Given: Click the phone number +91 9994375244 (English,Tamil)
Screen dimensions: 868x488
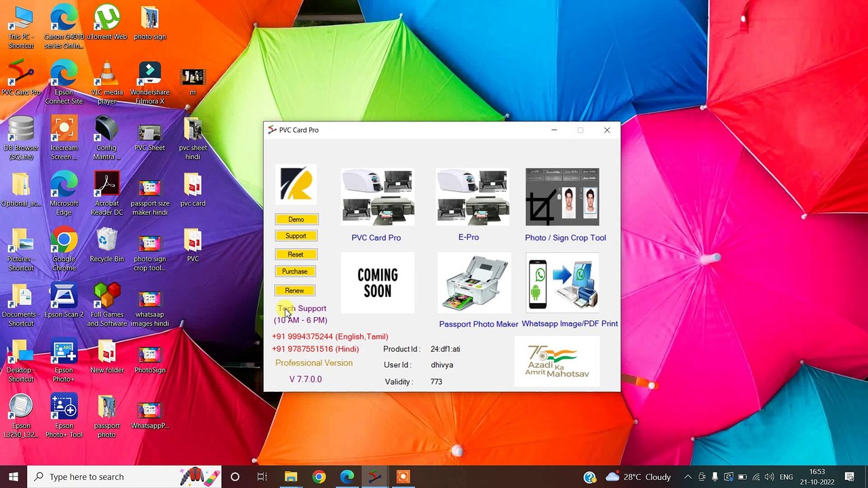Looking at the screenshot, I should click(330, 337).
